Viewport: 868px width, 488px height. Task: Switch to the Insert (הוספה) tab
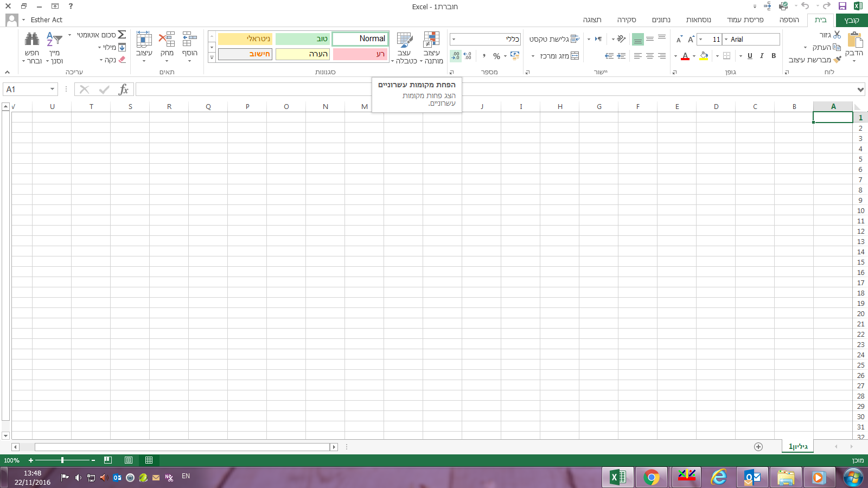(x=789, y=20)
